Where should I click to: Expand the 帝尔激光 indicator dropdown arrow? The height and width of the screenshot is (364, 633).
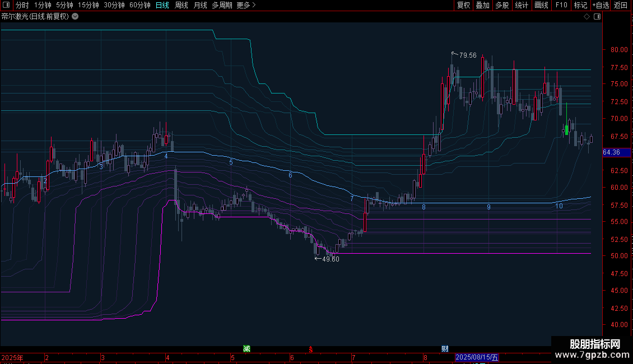point(75,16)
